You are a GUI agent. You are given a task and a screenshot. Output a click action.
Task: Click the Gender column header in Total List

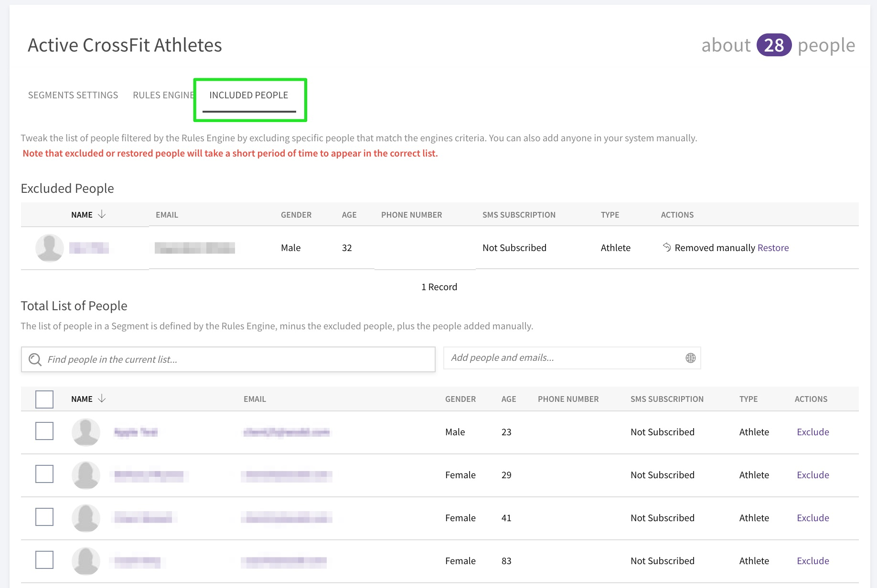[460, 399]
